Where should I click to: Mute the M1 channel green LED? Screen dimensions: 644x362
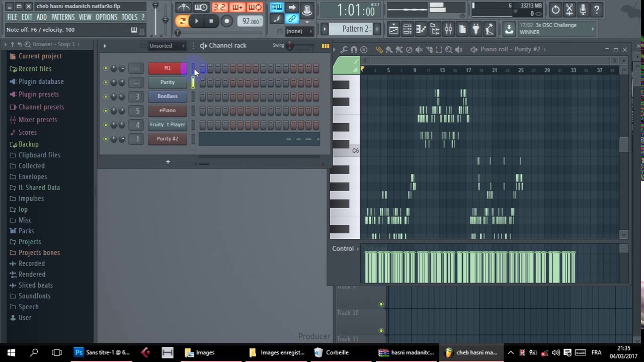point(106,68)
